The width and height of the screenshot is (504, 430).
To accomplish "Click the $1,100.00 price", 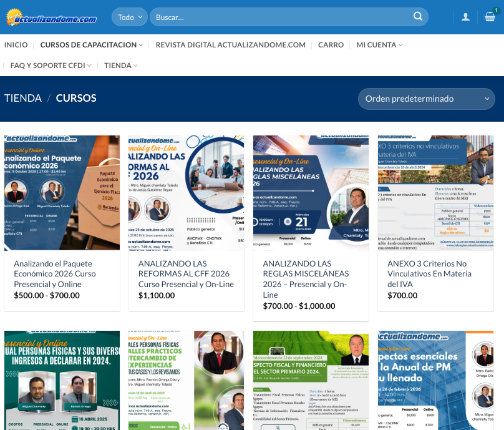I will point(157,296).
